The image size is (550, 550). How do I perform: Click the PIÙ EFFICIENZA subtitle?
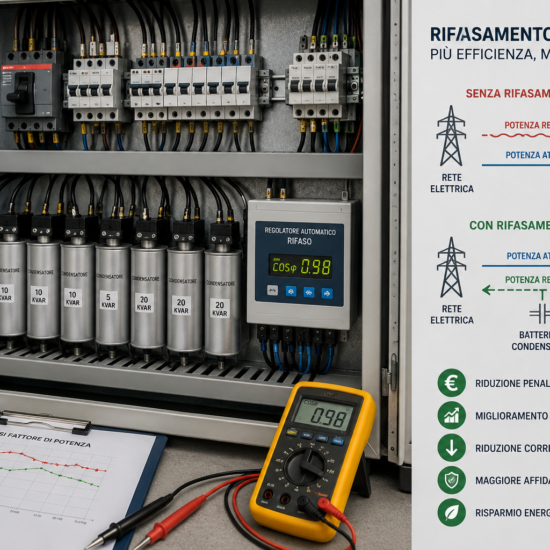tap(490, 54)
